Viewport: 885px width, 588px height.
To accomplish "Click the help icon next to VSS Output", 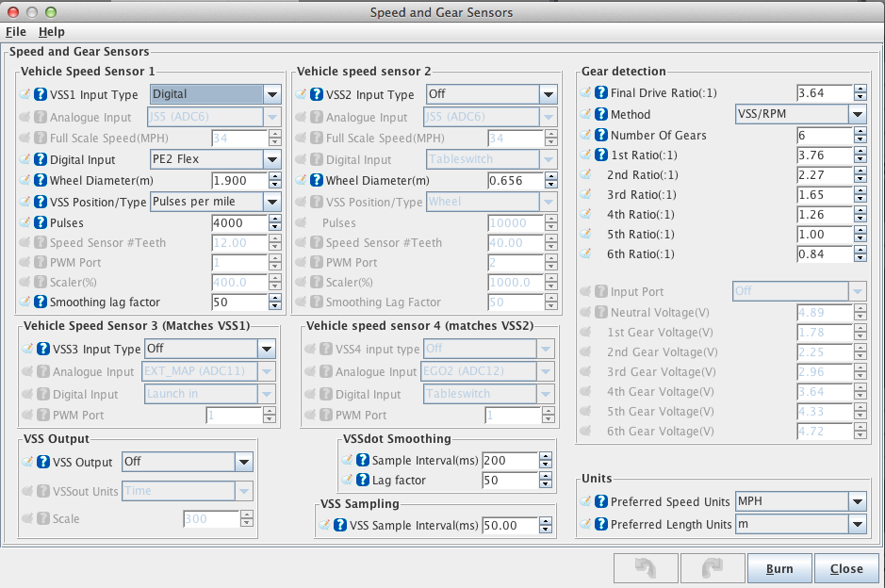I will [41, 462].
